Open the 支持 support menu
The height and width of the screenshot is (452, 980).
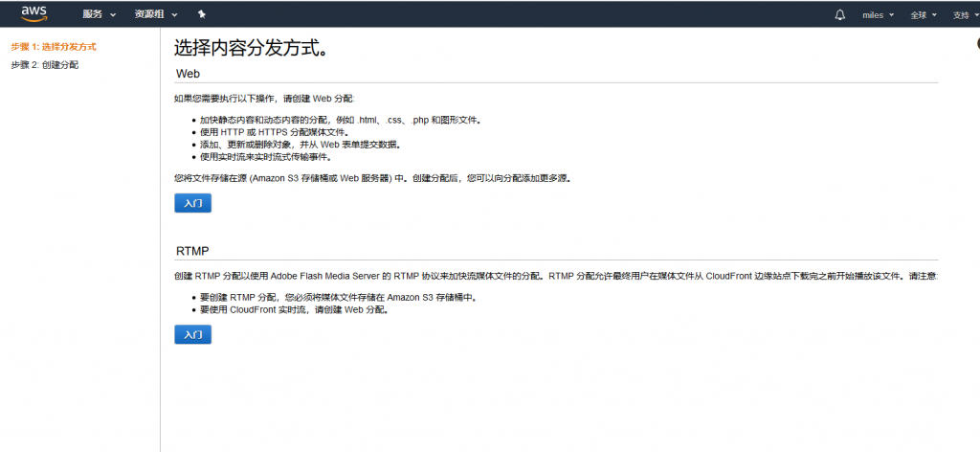click(x=966, y=15)
